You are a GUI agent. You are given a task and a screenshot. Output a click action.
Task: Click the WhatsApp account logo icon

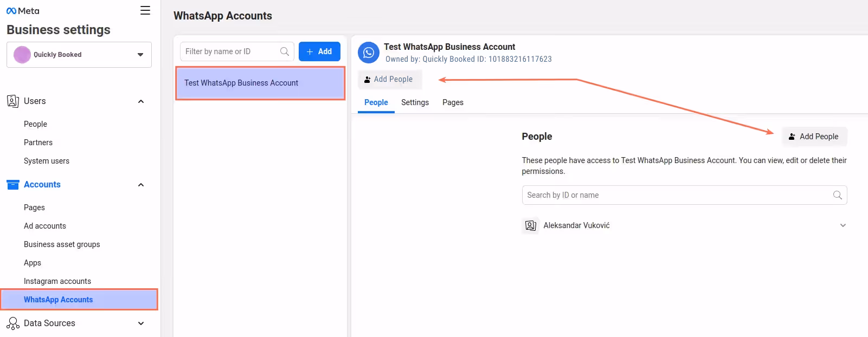coord(369,53)
